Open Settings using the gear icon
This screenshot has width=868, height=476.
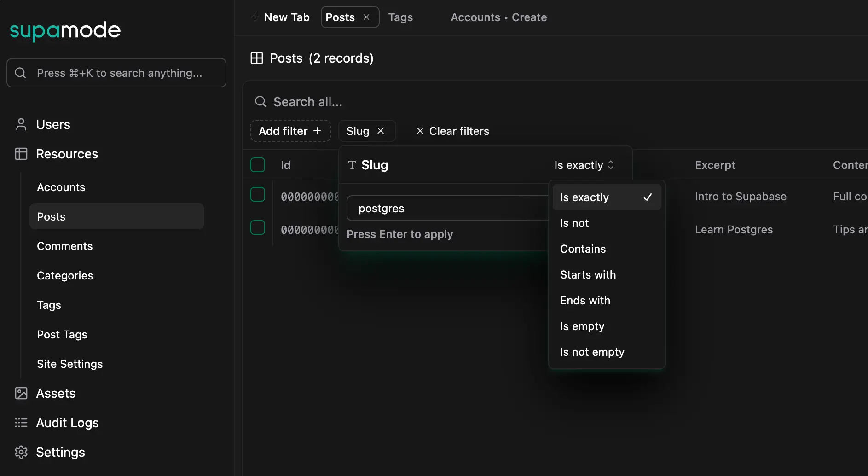tap(21, 452)
